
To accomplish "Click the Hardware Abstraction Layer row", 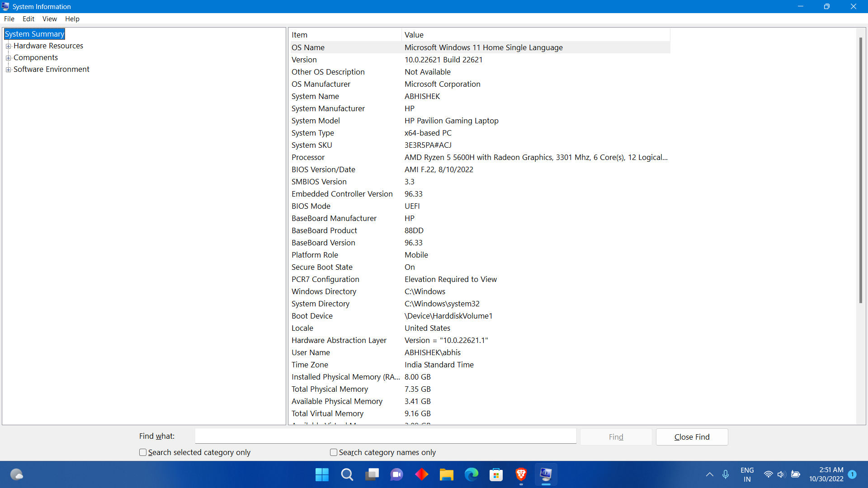I will (x=480, y=340).
